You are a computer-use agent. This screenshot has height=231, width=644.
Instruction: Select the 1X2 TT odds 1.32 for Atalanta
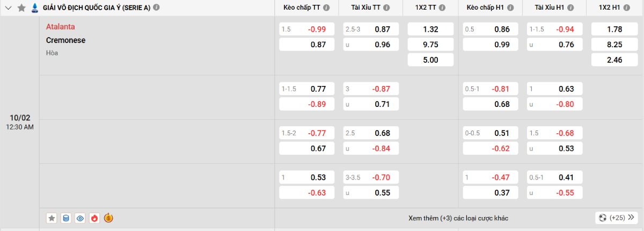click(430, 29)
